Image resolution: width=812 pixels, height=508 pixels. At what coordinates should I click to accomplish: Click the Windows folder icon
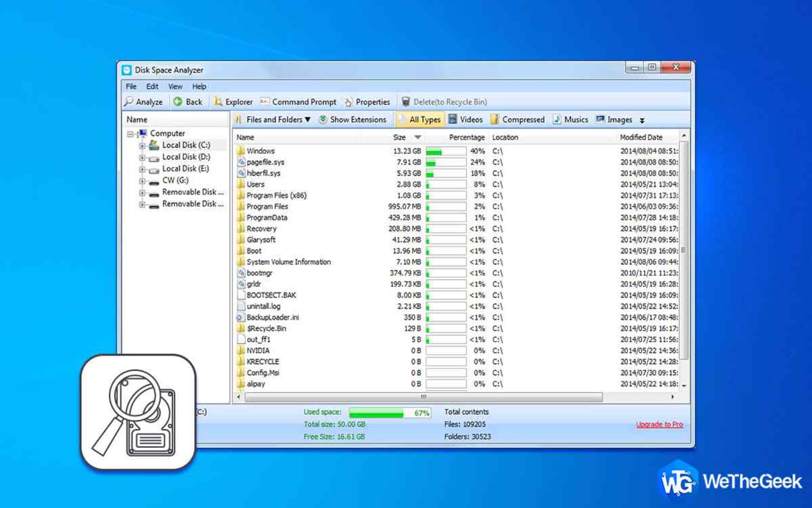tap(241, 151)
